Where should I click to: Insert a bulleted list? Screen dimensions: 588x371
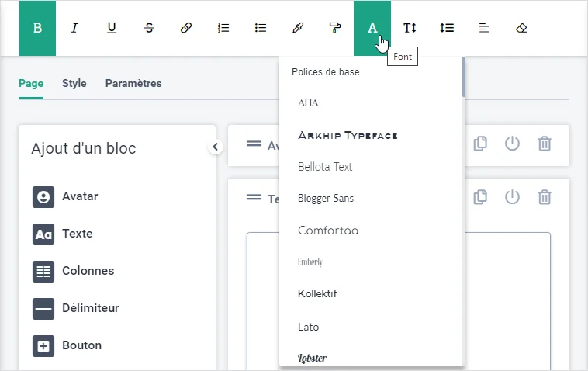(x=261, y=28)
